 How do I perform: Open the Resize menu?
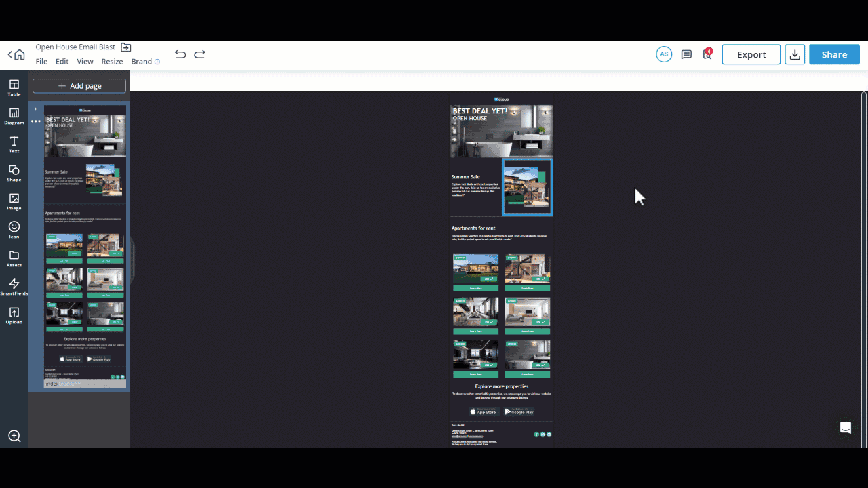click(112, 62)
